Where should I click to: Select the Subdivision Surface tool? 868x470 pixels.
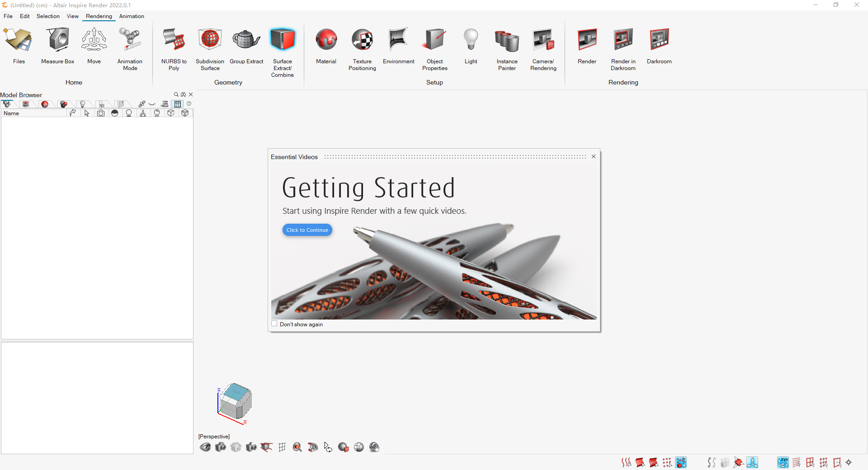tap(210, 48)
